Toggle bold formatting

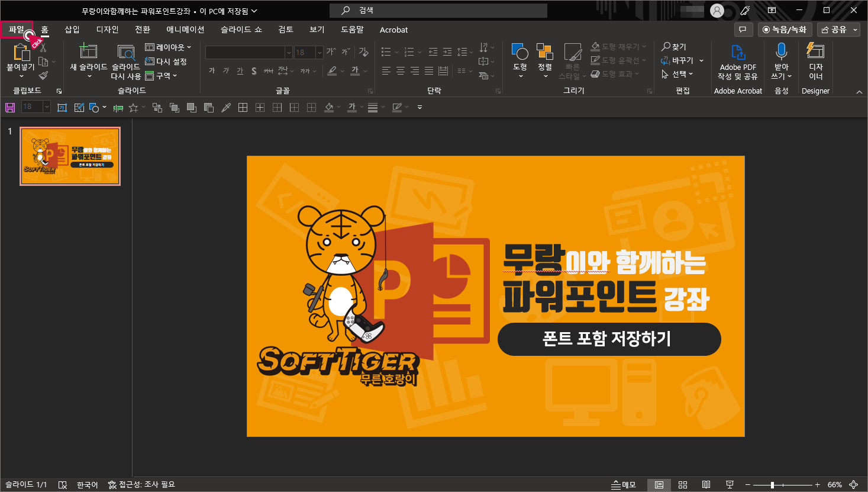(212, 71)
